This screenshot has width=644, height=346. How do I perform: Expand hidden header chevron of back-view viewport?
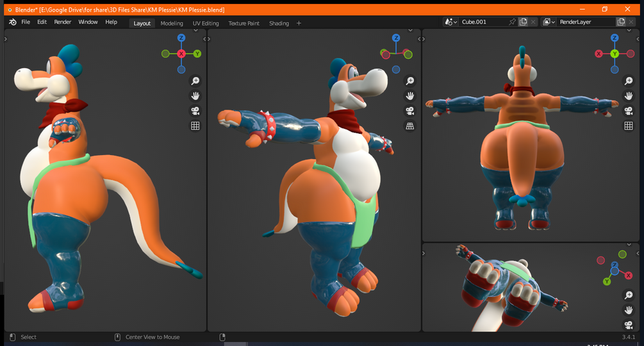pos(629,30)
